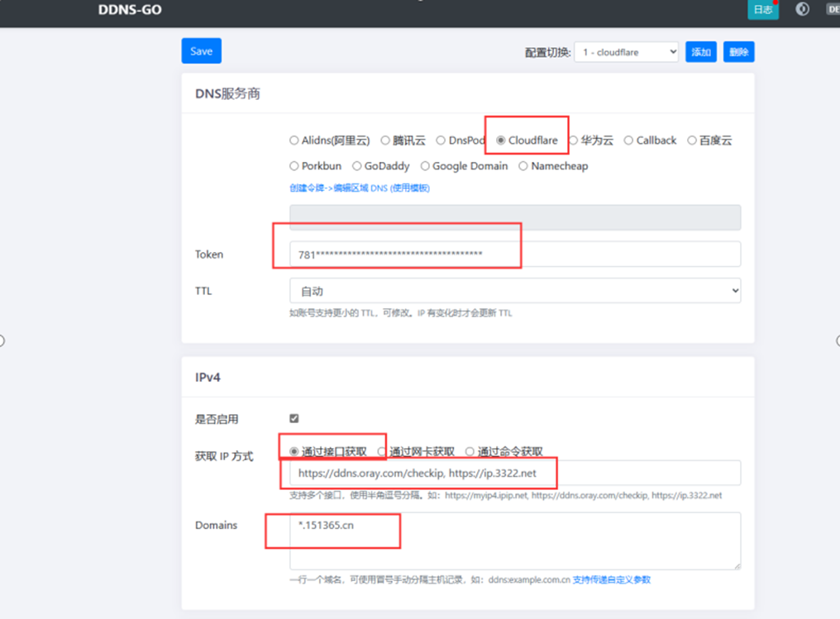Toggle the IPv4 是否启用 checkbox
This screenshot has height=619, width=840.
click(x=294, y=419)
